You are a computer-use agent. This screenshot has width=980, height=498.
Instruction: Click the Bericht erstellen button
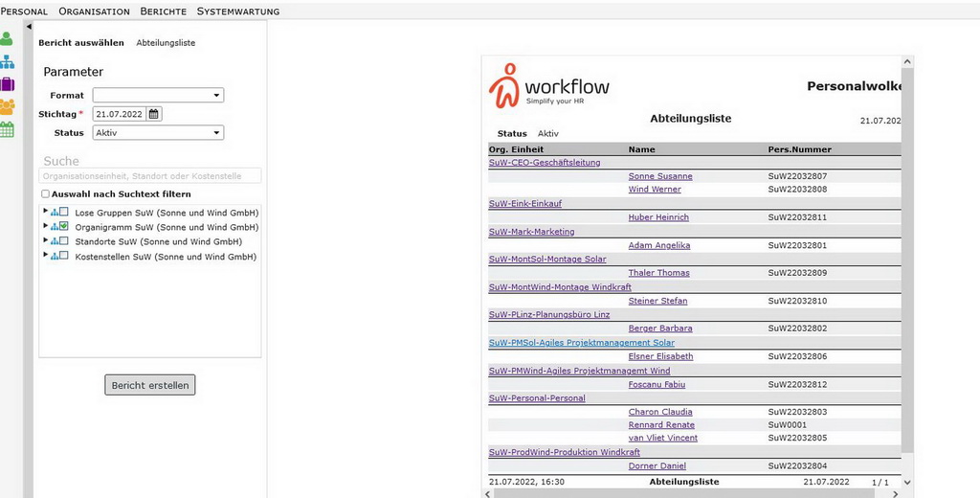click(150, 385)
